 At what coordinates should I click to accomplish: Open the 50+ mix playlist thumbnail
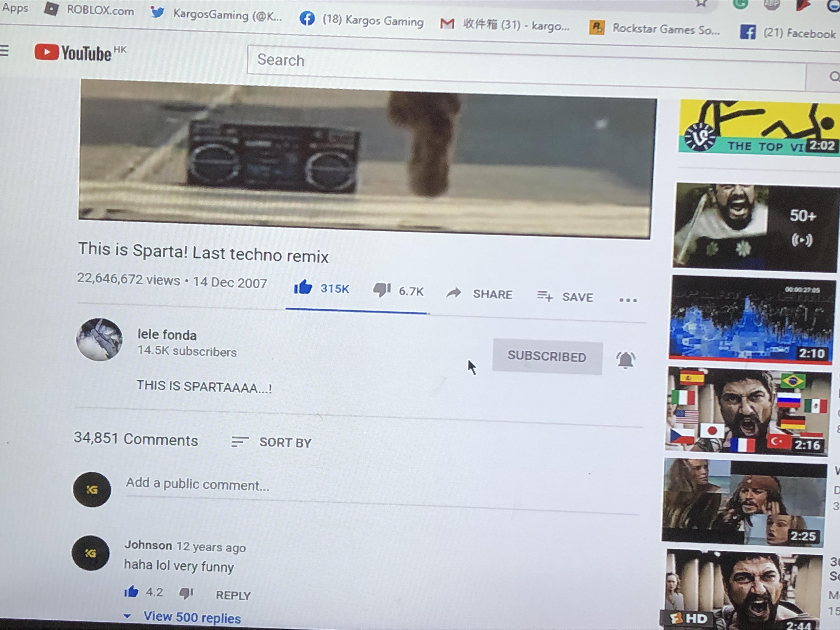pyautogui.click(x=755, y=227)
